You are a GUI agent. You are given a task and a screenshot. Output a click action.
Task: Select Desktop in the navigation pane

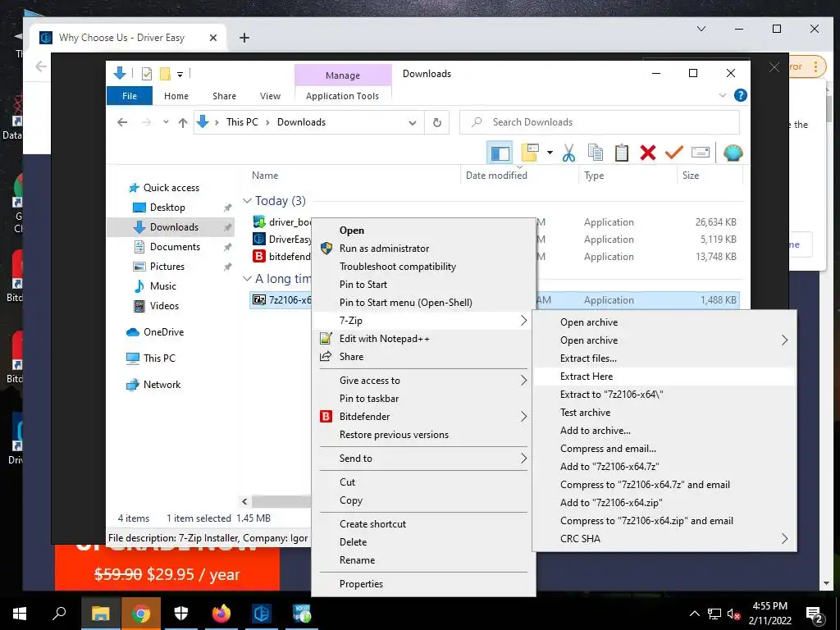pyautogui.click(x=167, y=208)
